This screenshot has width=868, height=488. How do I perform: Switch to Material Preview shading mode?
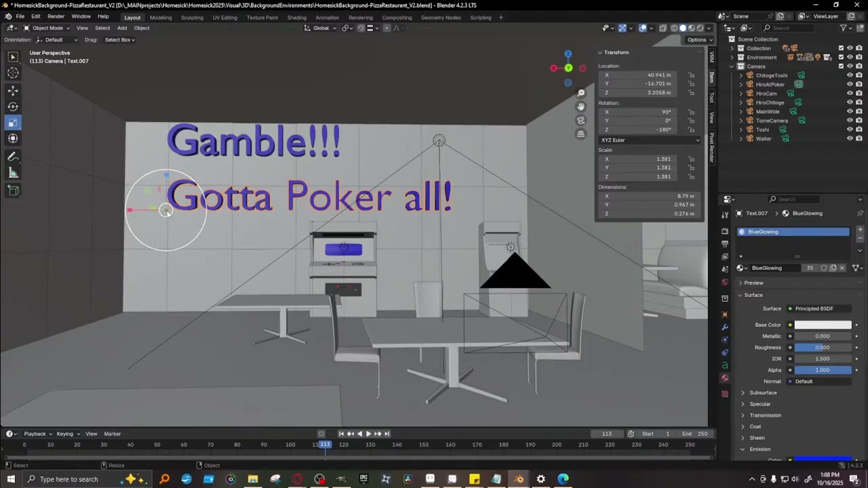[x=692, y=28]
